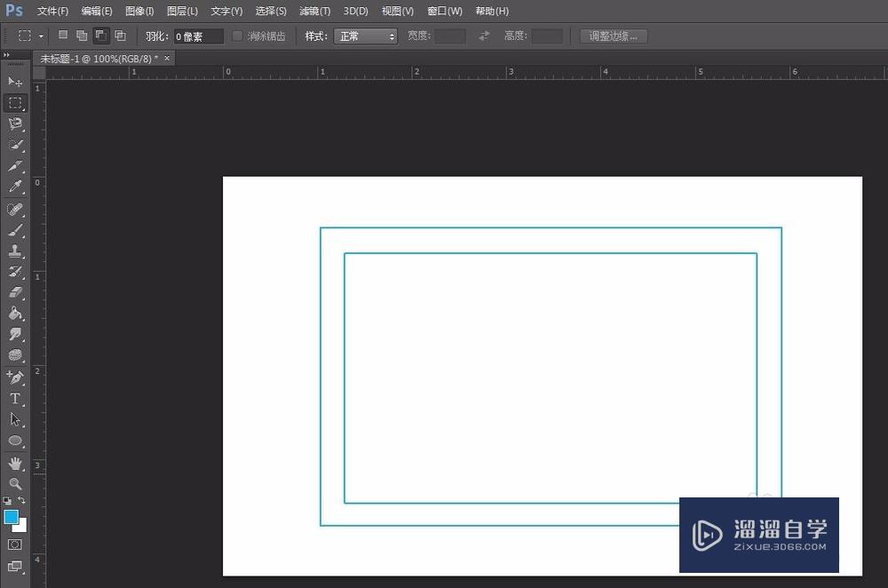888x588 pixels.
Task: Select the Zoom magnifier tool
Action: coord(15,484)
